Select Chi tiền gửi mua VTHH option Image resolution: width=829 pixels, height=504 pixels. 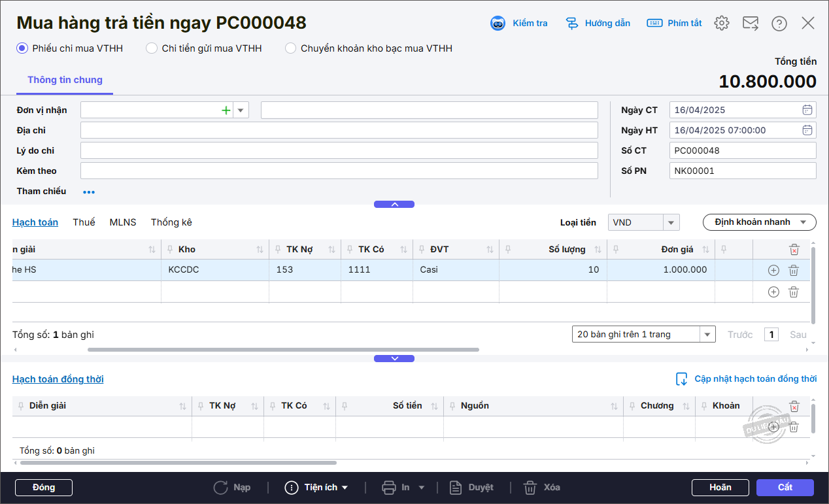[152, 48]
